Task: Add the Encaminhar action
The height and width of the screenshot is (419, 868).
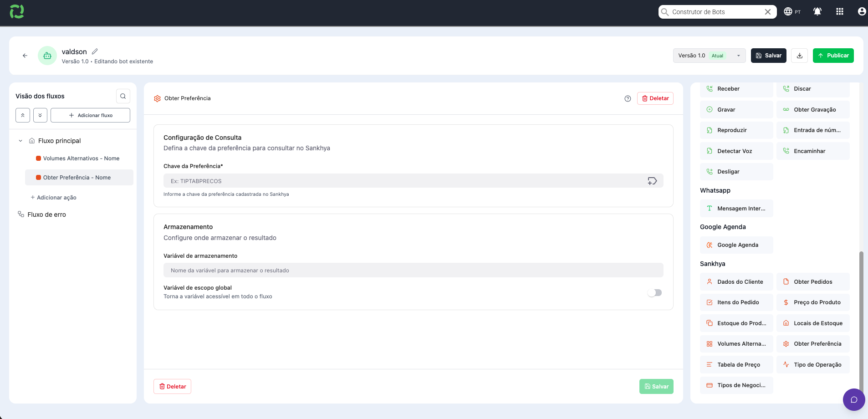Action: pos(813,151)
